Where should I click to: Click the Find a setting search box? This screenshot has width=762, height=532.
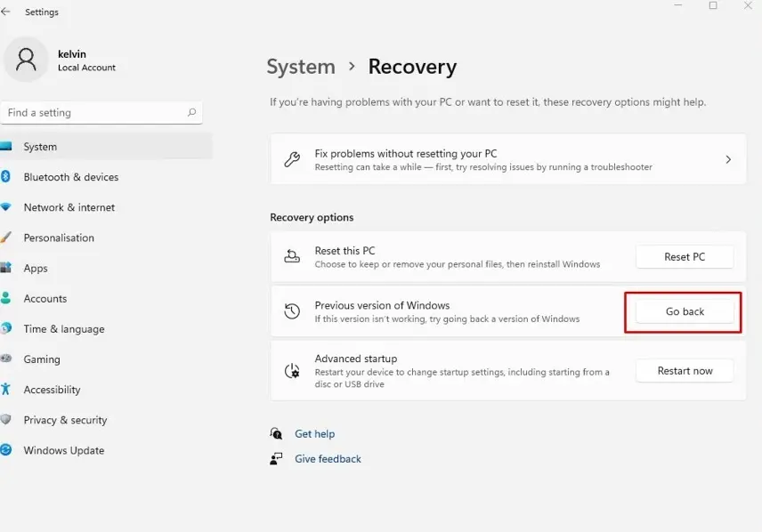coord(101,113)
